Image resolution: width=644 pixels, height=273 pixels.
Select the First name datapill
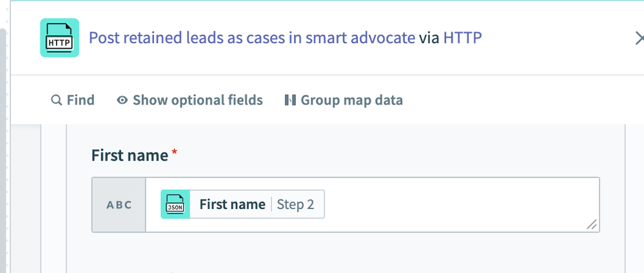coord(242,205)
